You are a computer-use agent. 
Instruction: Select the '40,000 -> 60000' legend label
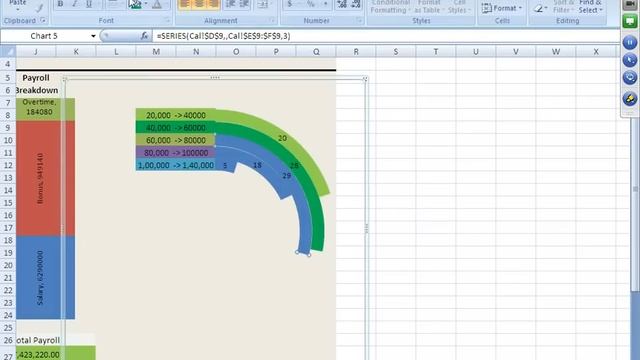tap(176, 128)
